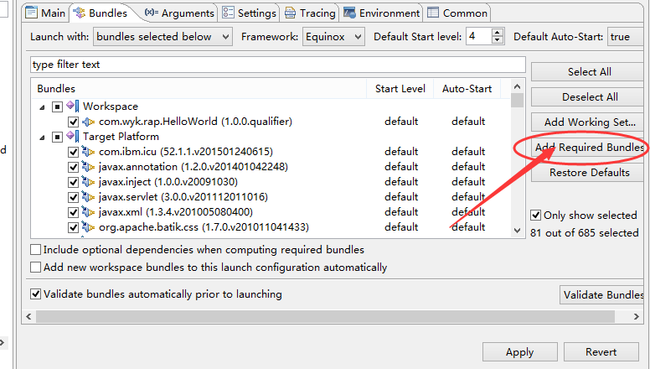Screen dimensions: 650x369
Task: Go to the Tracing tab
Action: (x=310, y=13)
